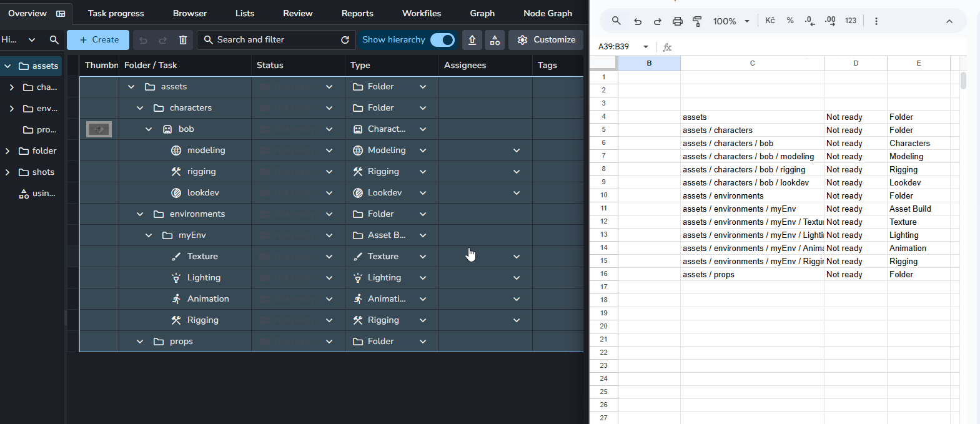980x424 pixels.
Task: Click the upload icon beside Show hierarchy
Action: tap(472, 40)
